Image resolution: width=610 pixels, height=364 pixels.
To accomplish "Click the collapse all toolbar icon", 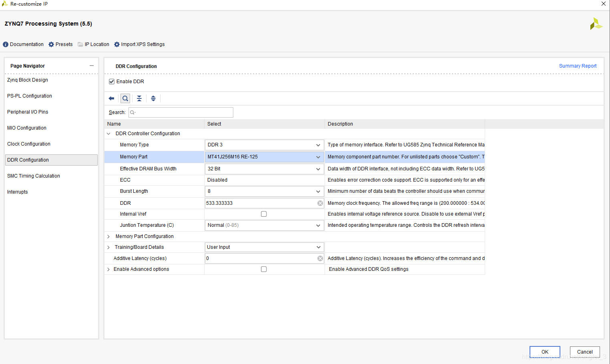I will pos(139,98).
